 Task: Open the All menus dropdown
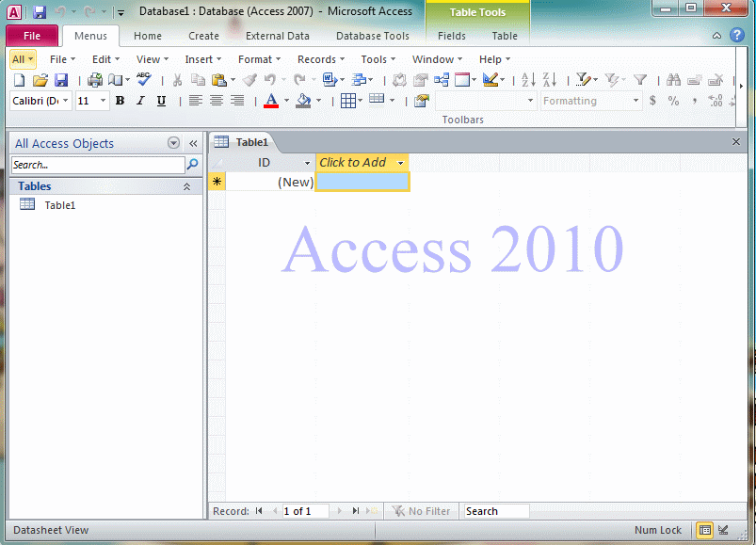[23, 59]
